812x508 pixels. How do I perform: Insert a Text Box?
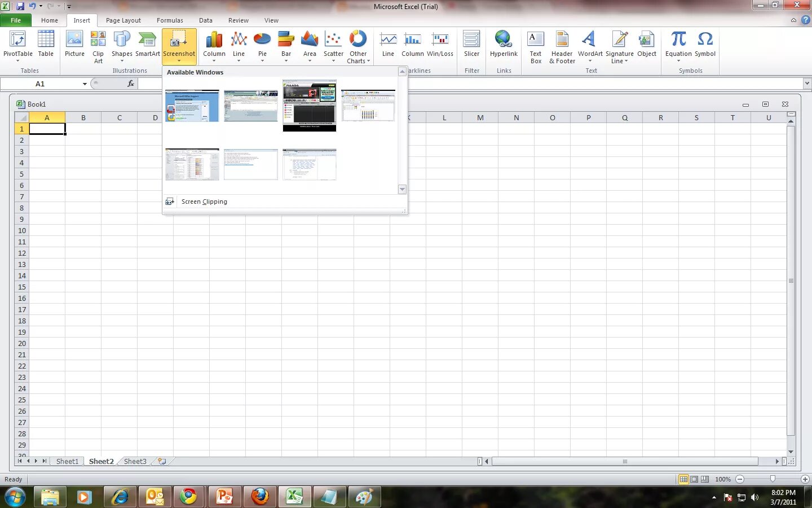(x=536, y=47)
